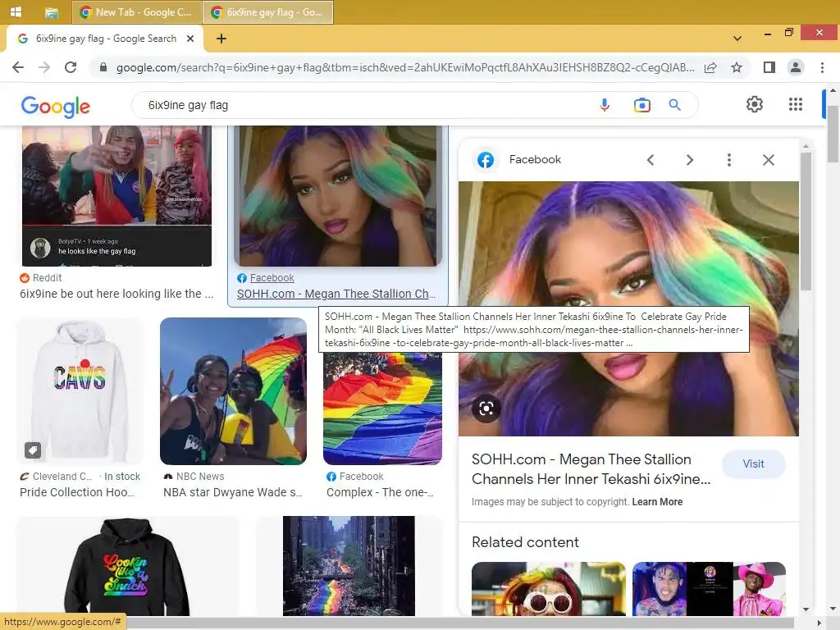Image resolution: width=840 pixels, height=630 pixels.
Task: Bookmark this page with the star
Action: (737, 67)
